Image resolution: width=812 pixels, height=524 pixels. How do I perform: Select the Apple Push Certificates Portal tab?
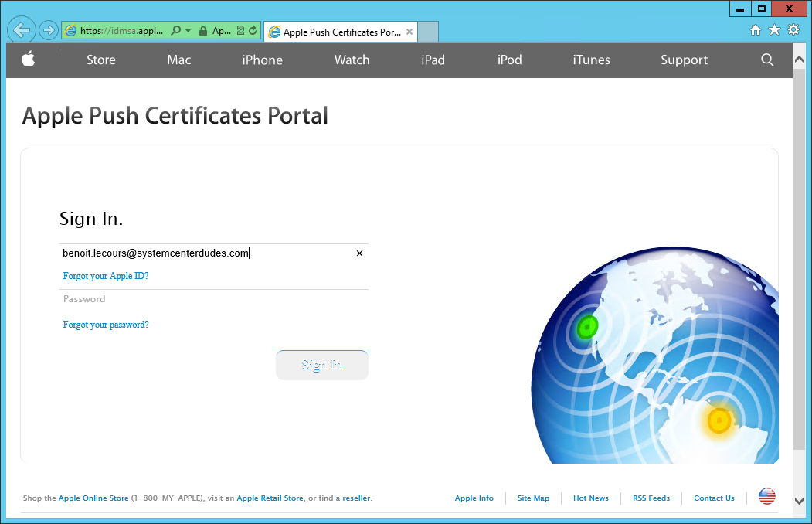click(341, 32)
